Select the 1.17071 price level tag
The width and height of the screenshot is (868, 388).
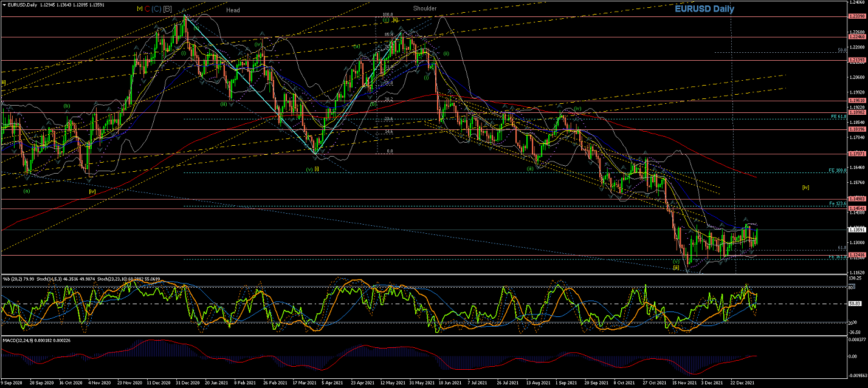pos(856,154)
